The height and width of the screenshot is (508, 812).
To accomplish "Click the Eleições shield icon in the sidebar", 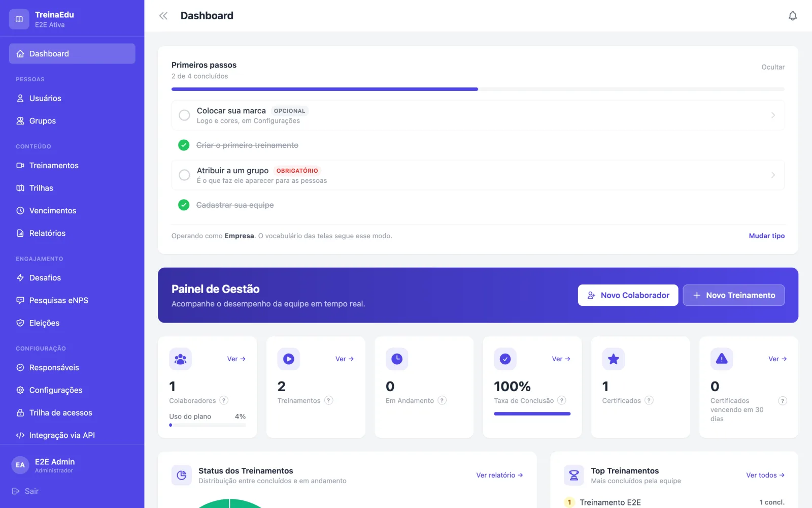I will (20, 323).
